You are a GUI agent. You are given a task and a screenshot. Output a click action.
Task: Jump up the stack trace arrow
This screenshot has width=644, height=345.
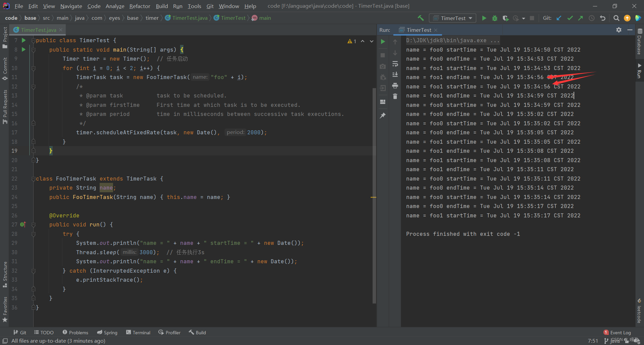[395, 42]
